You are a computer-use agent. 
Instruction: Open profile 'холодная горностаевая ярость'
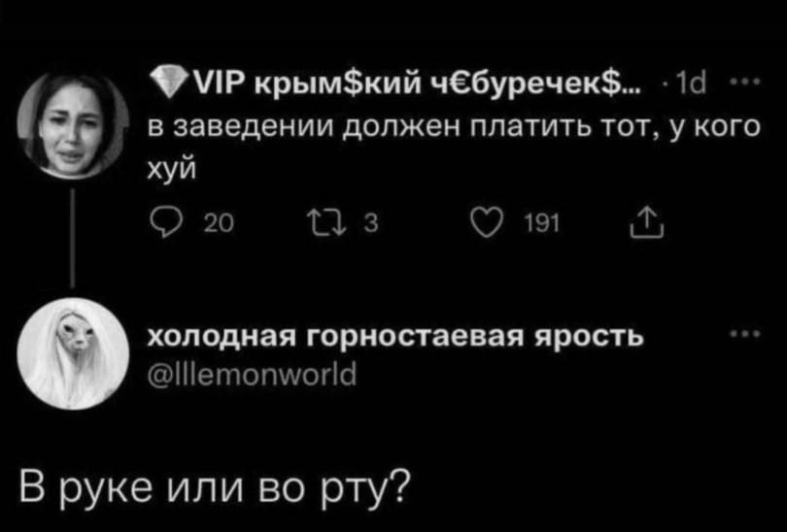[x=393, y=336]
